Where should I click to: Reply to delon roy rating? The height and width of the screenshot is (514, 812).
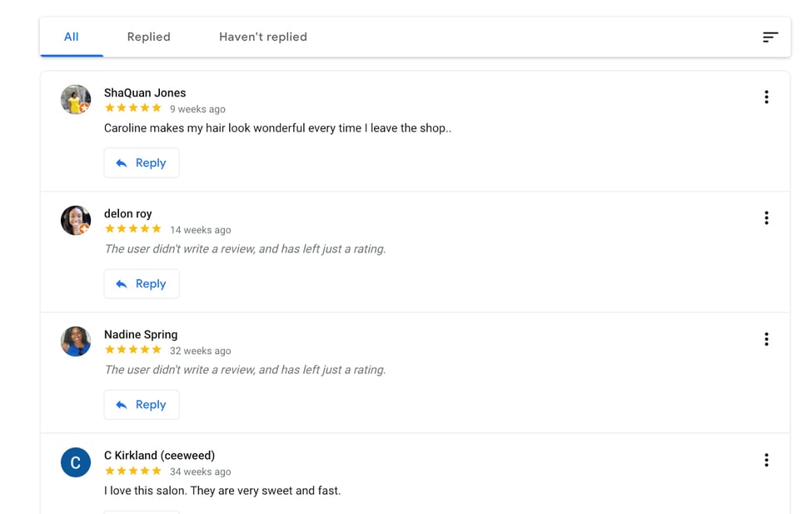coord(142,284)
